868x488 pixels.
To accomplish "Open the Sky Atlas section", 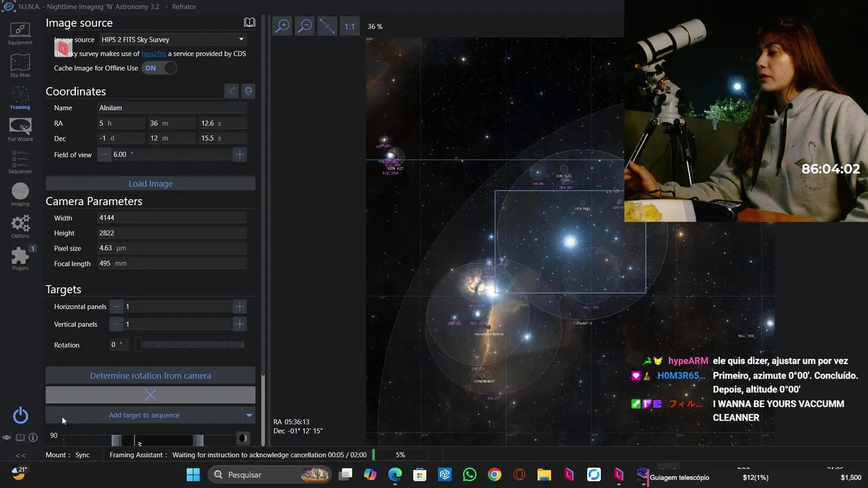I will [20, 66].
